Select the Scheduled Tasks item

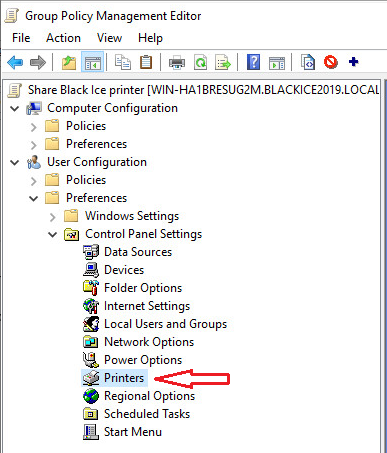click(x=147, y=414)
